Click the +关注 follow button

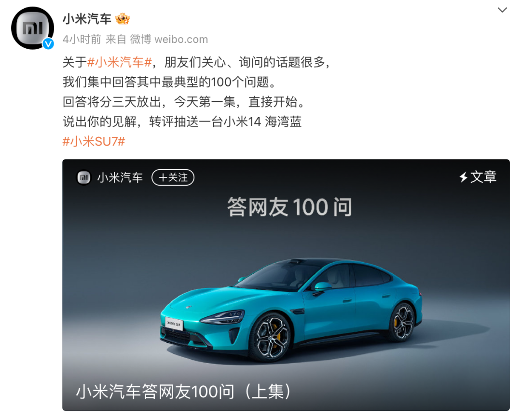coord(173,177)
